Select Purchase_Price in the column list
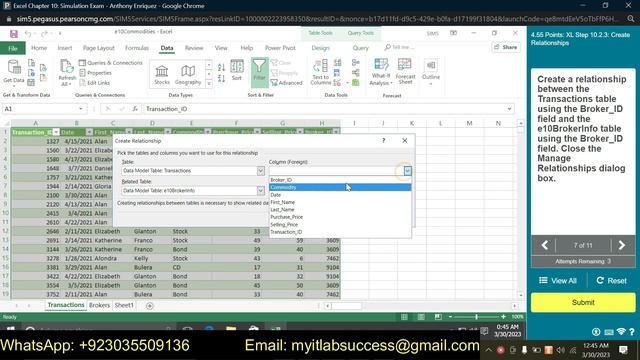 340,217
